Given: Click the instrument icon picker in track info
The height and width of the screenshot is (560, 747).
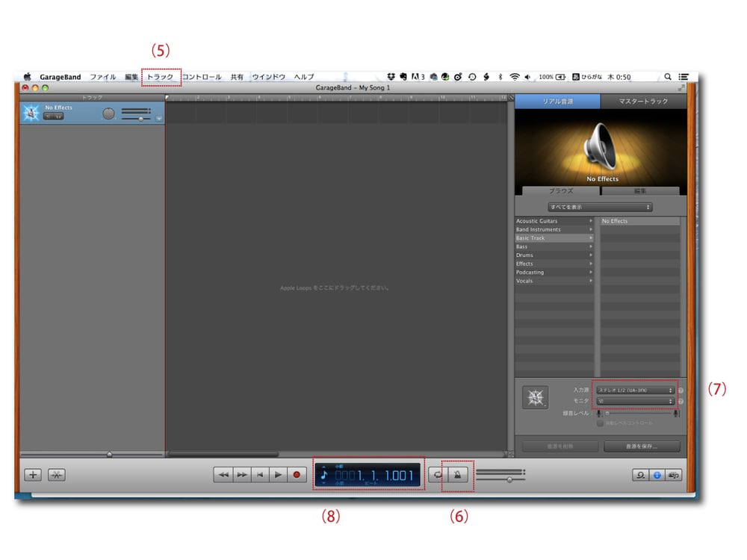Looking at the screenshot, I should click(x=535, y=398).
